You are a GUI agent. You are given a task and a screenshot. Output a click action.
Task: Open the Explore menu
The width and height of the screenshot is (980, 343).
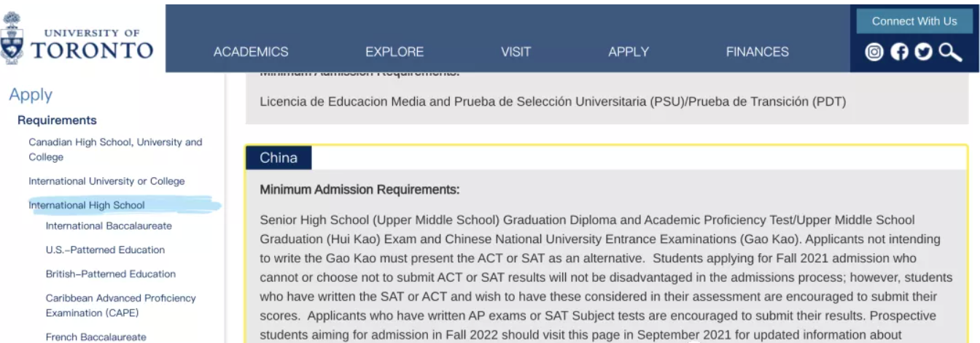[x=394, y=52]
